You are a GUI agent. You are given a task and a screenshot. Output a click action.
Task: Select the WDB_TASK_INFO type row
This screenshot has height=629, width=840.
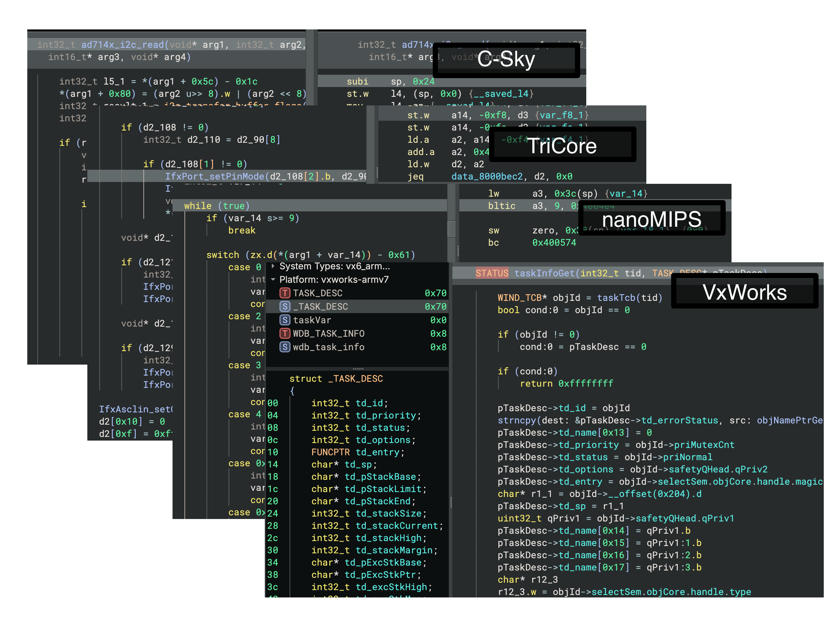(x=357, y=333)
